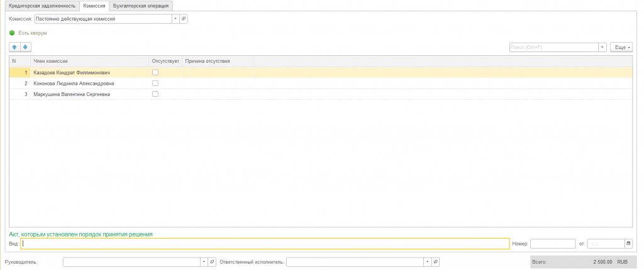Screen dimensions: 644x270
Task: Select row Казадоев Кондрат Филлимонович
Action: (x=321, y=73)
